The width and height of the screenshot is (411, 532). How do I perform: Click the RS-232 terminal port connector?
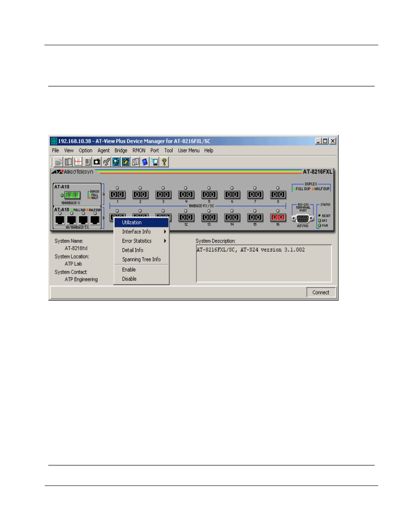pyautogui.click(x=302, y=218)
